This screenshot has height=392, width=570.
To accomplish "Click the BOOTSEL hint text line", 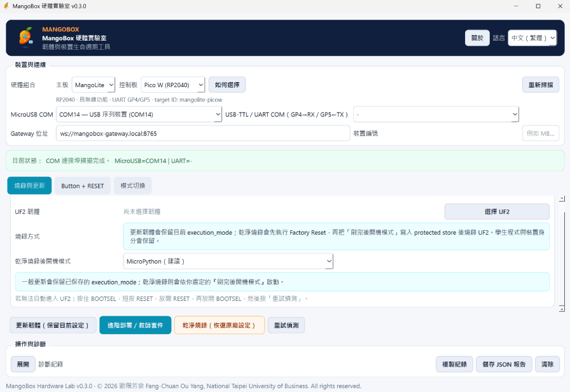I will [162, 298].
